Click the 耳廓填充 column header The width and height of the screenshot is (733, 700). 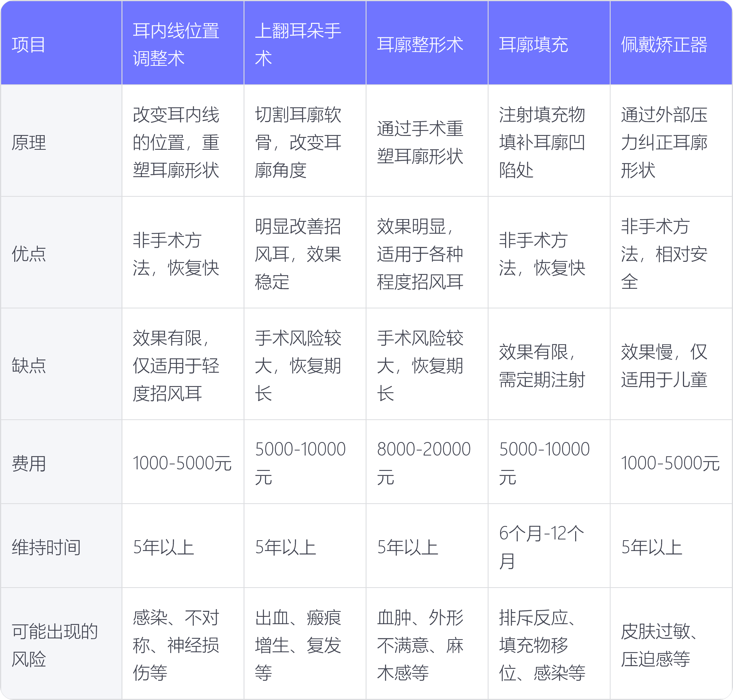click(x=549, y=43)
